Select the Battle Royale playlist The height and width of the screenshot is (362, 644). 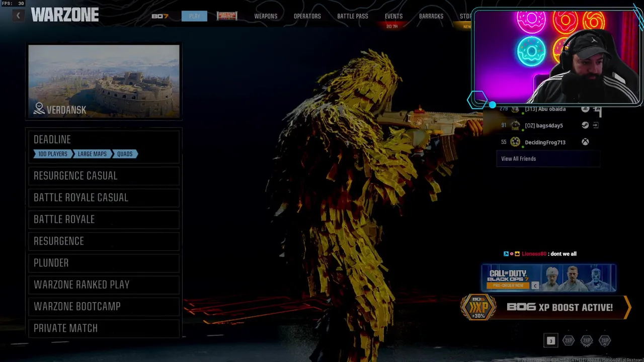click(x=104, y=219)
